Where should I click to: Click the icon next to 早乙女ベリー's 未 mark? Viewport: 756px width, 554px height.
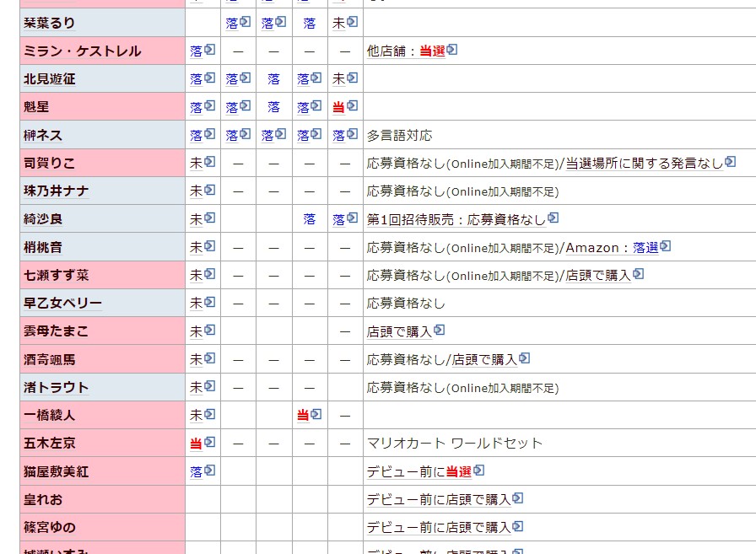pos(210,302)
